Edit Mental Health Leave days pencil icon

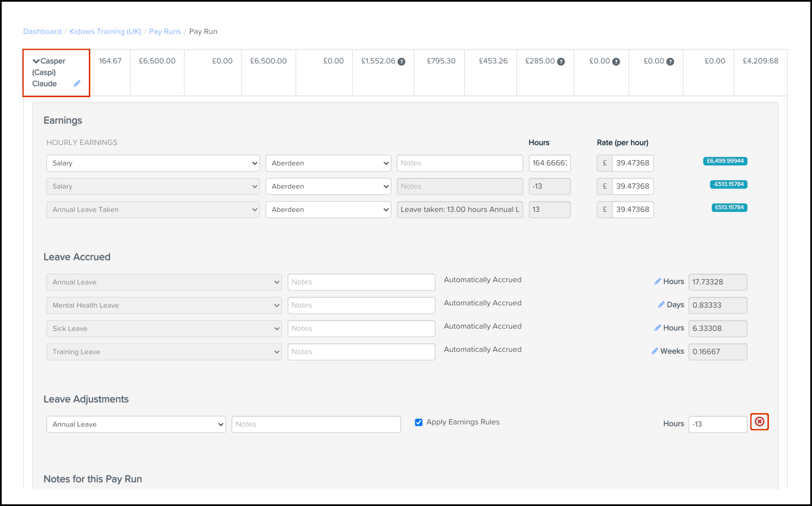coord(661,305)
